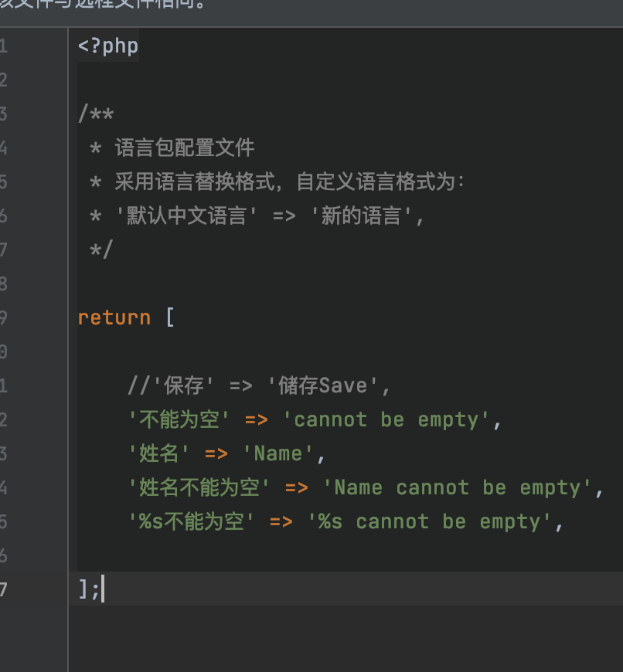Viewport: 623px width, 672px height.
Task: Click the 'Name' translation value
Action: click(x=277, y=453)
